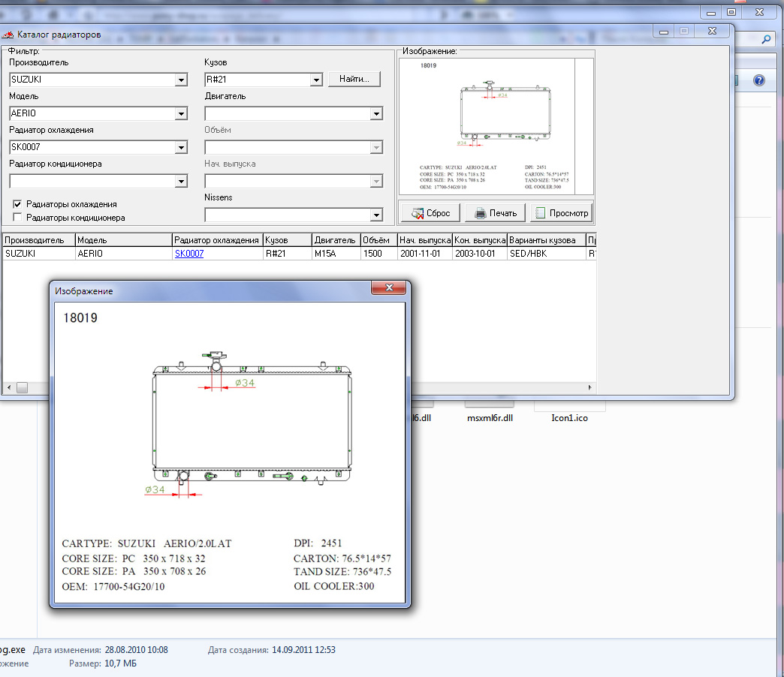Click the Сброс reset button
This screenshot has width=784, height=677.
(x=430, y=213)
